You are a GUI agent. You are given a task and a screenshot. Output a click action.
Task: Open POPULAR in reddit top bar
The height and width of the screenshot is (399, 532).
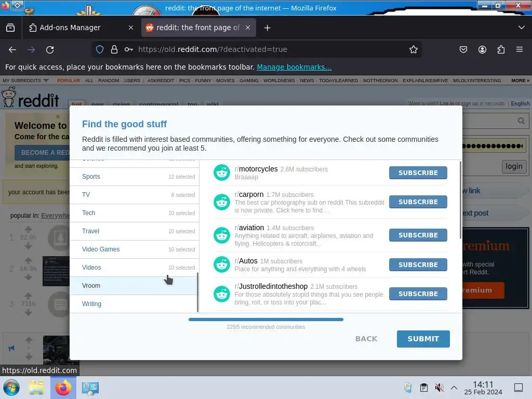click(x=68, y=81)
